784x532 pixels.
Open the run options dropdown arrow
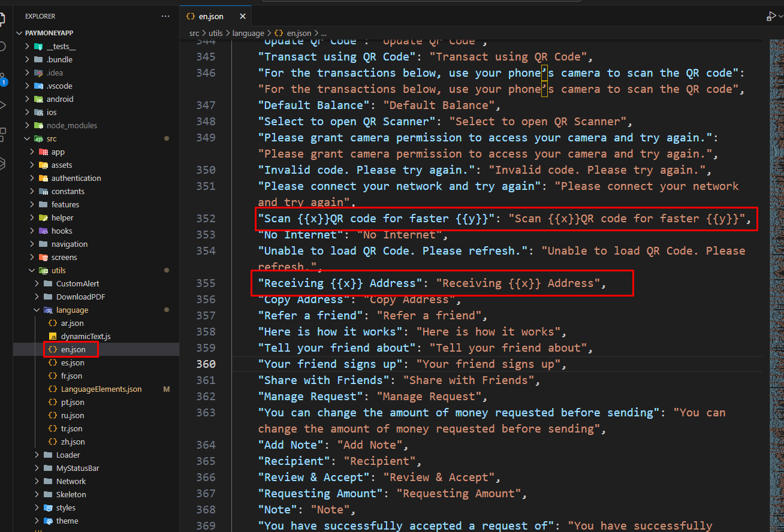(x=780, y=17)
